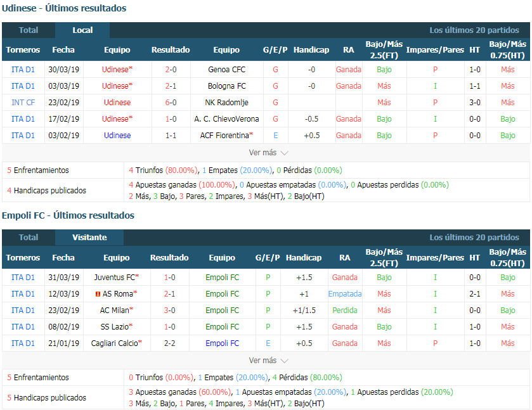This screenshot has height=410, width=532.
Task: Click 'Impares/Pares' header in Udinese table
Action: pos(435,50)
